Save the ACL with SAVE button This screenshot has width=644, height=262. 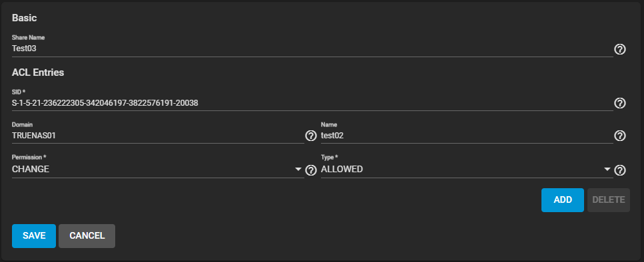[34, 236]
